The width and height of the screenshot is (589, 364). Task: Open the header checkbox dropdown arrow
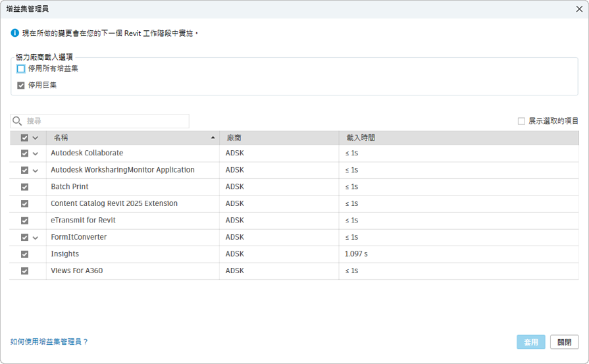[x=36, y=138]
